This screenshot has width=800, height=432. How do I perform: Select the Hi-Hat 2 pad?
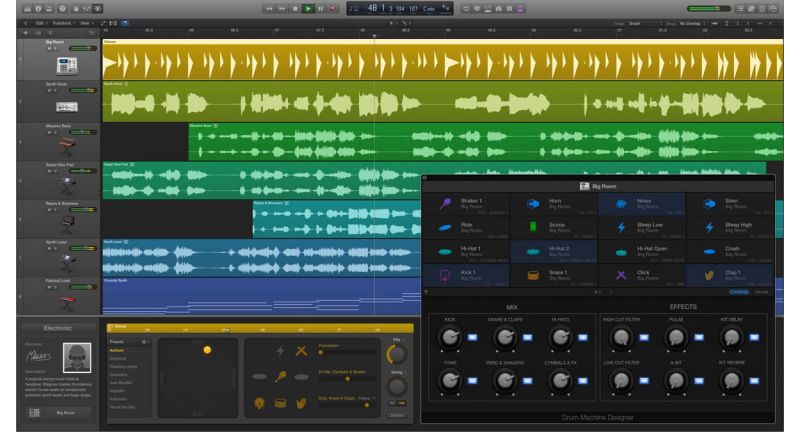[555, 251]
